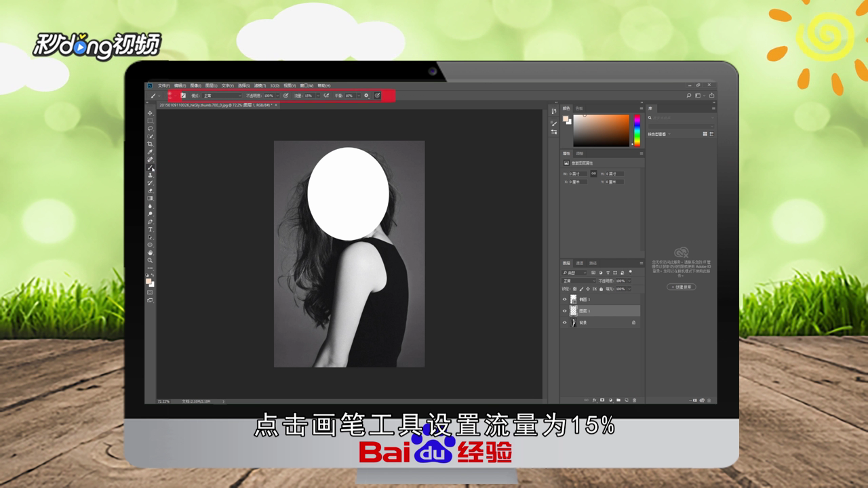Pick a color in the Color panel field

[601, 130]
